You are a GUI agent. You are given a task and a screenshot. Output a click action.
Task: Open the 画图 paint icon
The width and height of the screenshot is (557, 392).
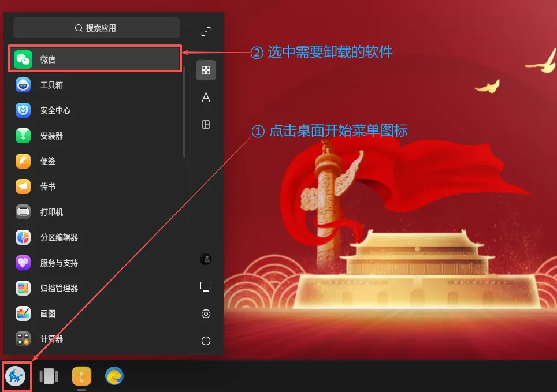click(x=23, y=313)
